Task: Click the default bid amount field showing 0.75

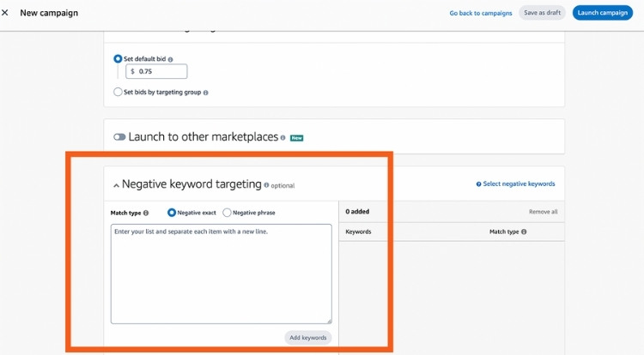Action: [x=156, y=71]
